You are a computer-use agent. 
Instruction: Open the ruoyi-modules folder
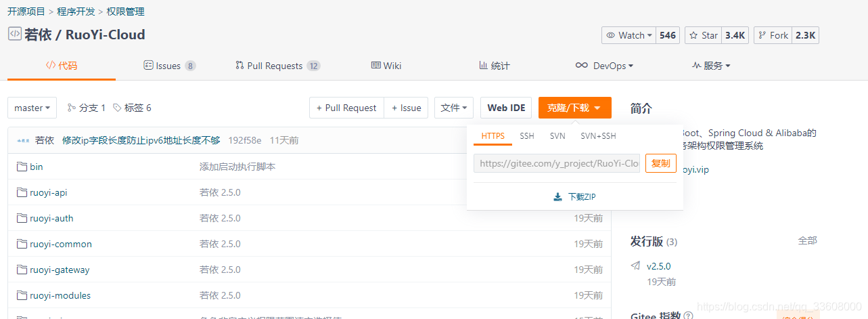coord(60,295)
